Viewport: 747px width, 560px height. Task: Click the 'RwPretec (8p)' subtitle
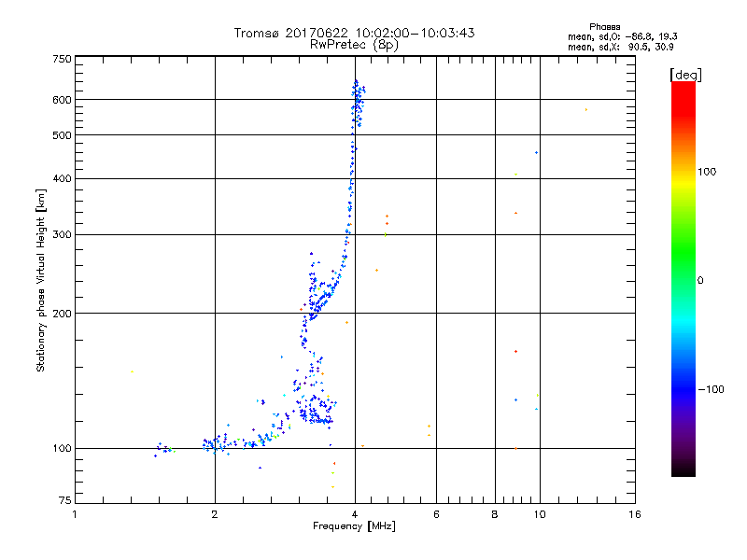pyautogui.click(x=354, y=45)
